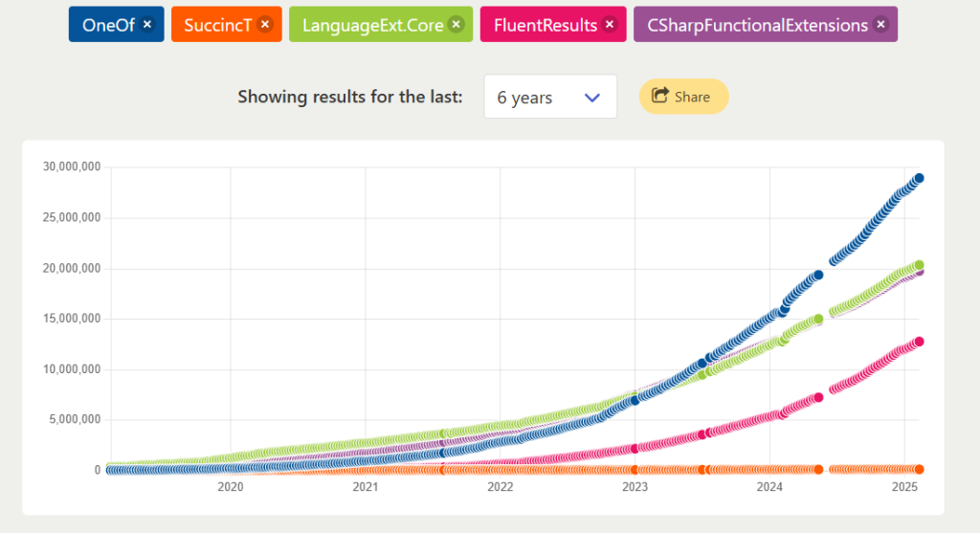
Task: Remove the FluentResults package tag
Action: (x=610, y=24)
